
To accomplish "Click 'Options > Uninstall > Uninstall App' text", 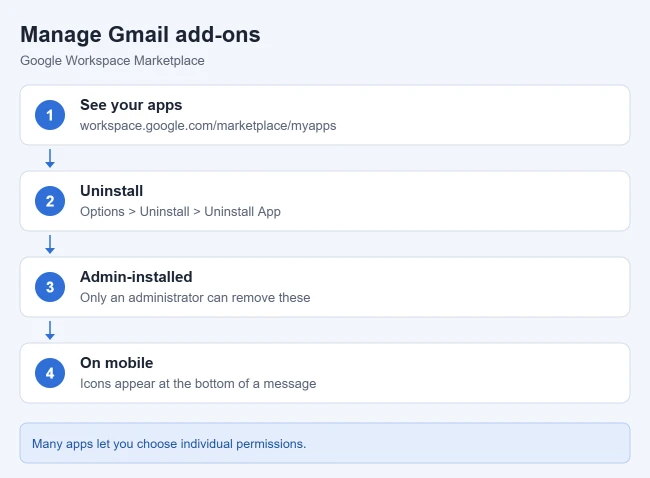I will point(180,211).
